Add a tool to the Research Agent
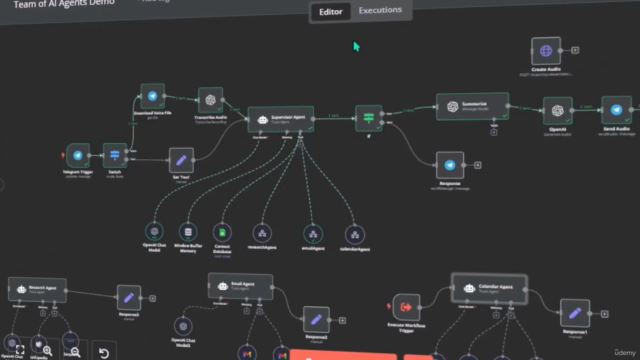 54,313
